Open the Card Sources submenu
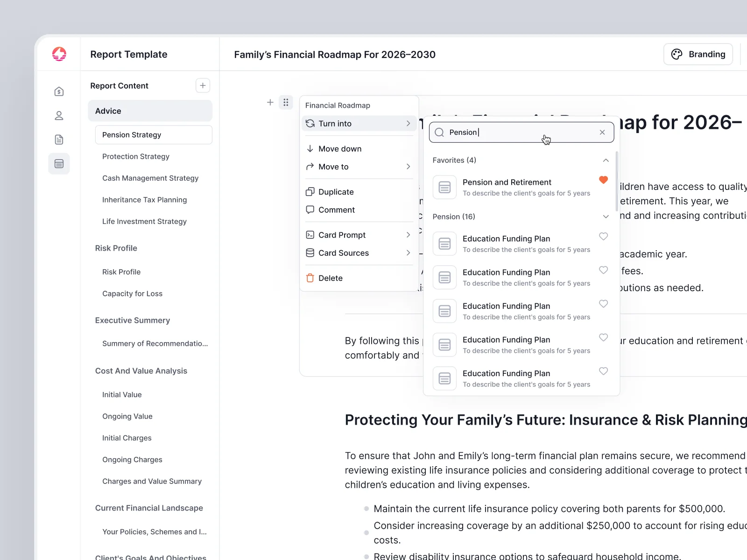747x560 pixels. coord(359,253)
